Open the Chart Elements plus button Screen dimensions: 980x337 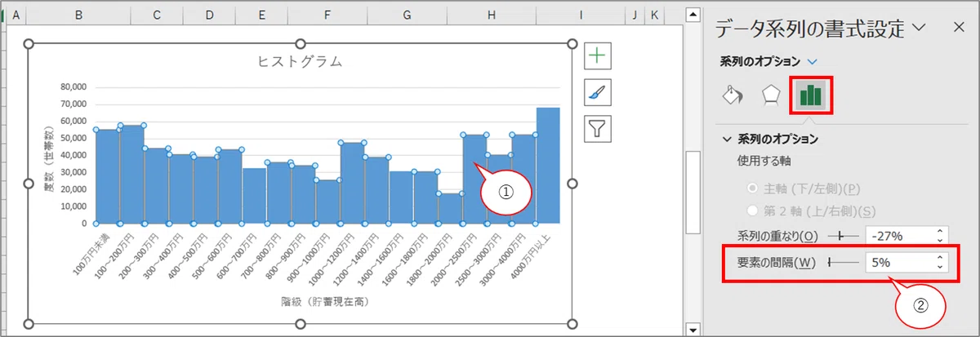click(x=599, y=55)
